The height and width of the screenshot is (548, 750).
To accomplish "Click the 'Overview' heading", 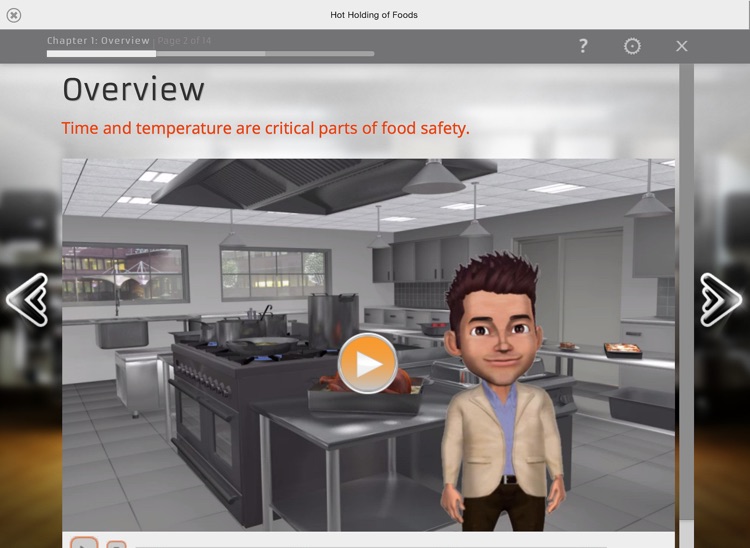I will 133,89.
